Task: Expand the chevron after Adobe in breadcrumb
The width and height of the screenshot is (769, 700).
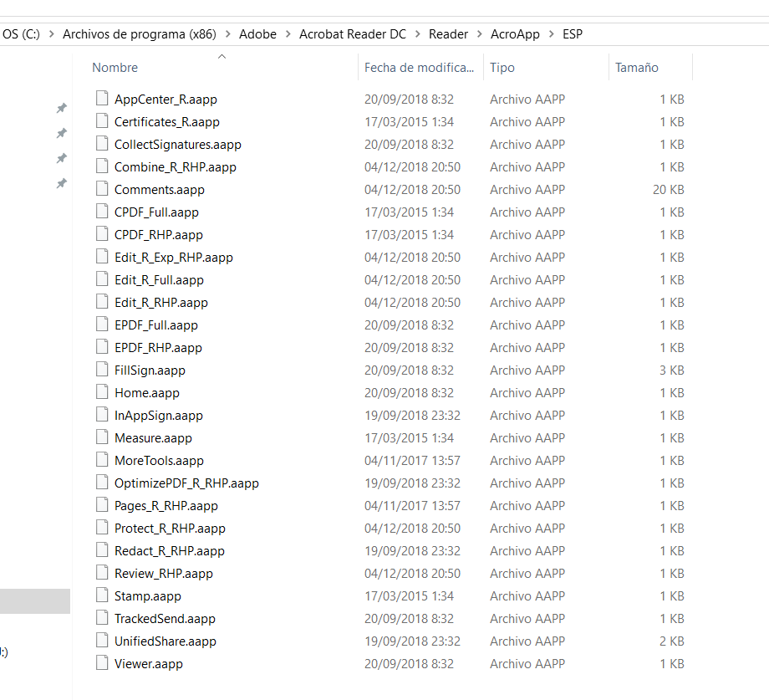Action: click(288, 34)
